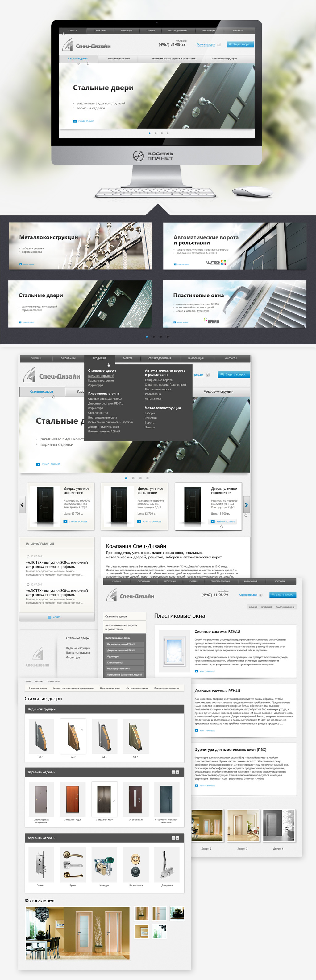
Task: Click the Спец-Дизайн logo on the iMac screen
Action: [x=86, y=45]
